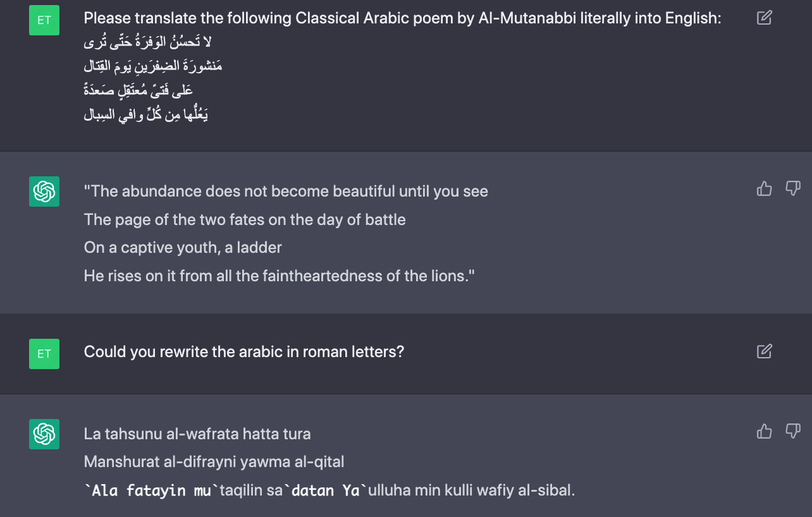The width and height of the screenshot is (812, 517).
Task: Dislike the romanized Arabic response
Action: (792, 431)
